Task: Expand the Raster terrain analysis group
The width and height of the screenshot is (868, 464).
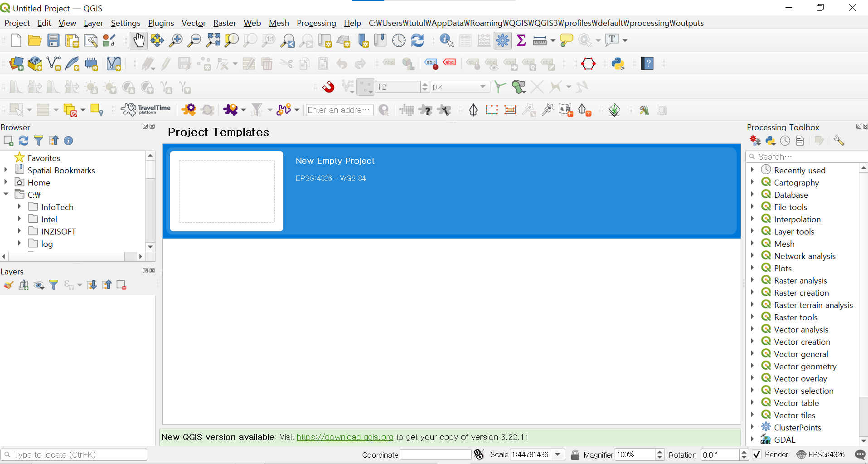Action: tap(752, 304)
